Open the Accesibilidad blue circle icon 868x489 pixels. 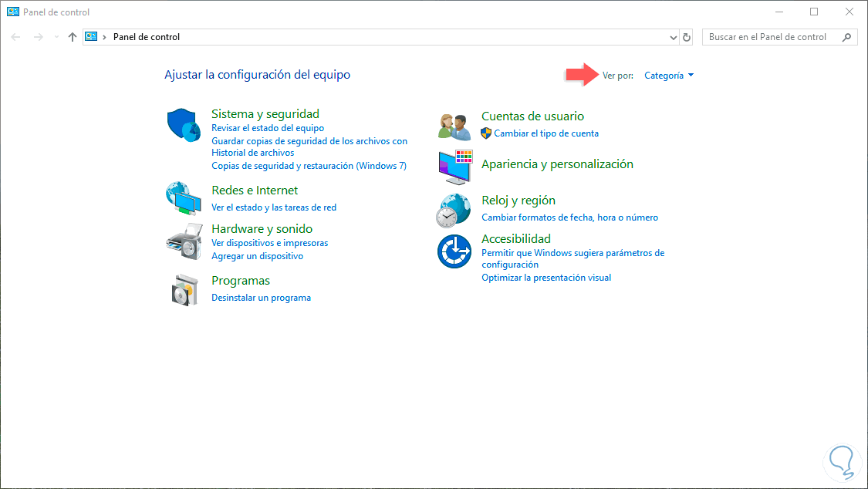(454, 251)
